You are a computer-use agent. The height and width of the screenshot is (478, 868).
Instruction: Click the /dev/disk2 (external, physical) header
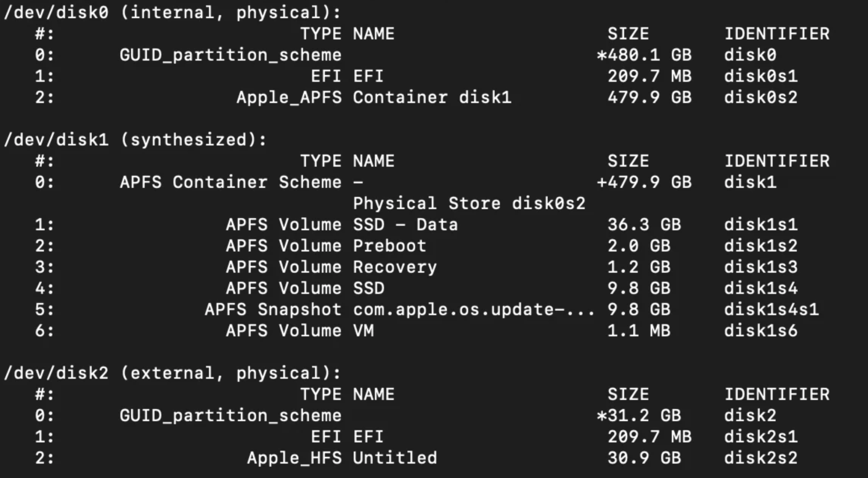[172, 373]
